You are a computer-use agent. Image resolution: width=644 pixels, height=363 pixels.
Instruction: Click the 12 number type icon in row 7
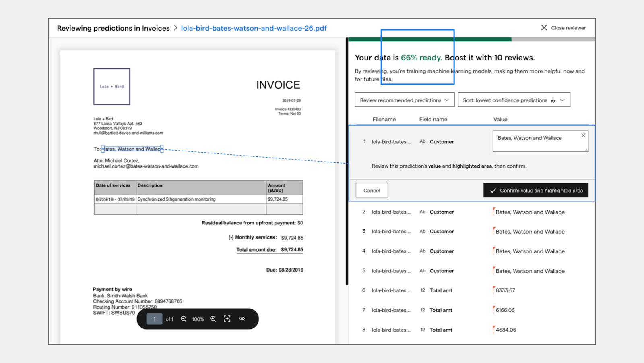[x=423, y=310]
